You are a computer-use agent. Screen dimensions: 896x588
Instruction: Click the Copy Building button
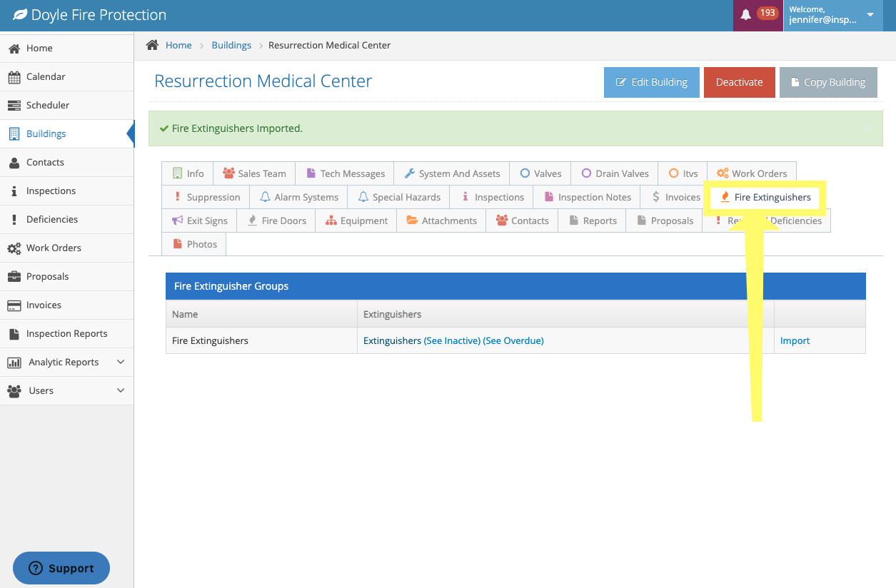(828, 82)
